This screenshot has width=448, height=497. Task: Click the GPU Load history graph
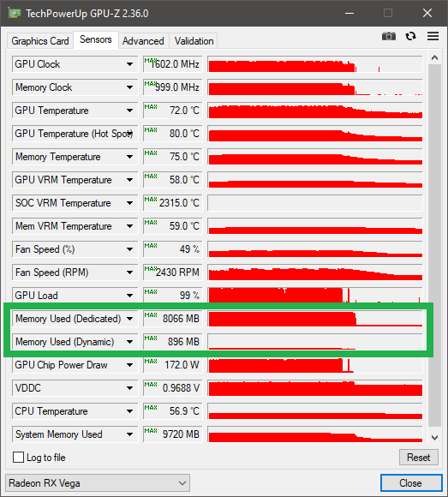[x=315, y=295]
